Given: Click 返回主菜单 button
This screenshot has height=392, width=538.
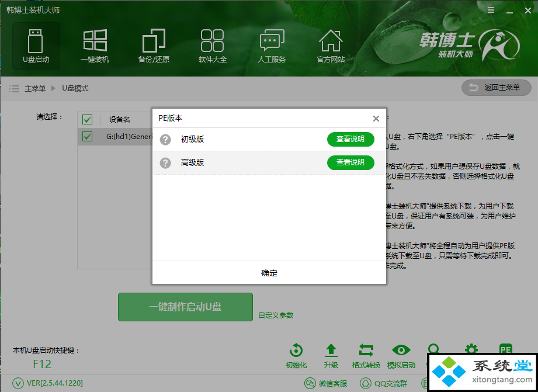Looking at the screenshot, I should pyautogui.click(x=496, y=88).
